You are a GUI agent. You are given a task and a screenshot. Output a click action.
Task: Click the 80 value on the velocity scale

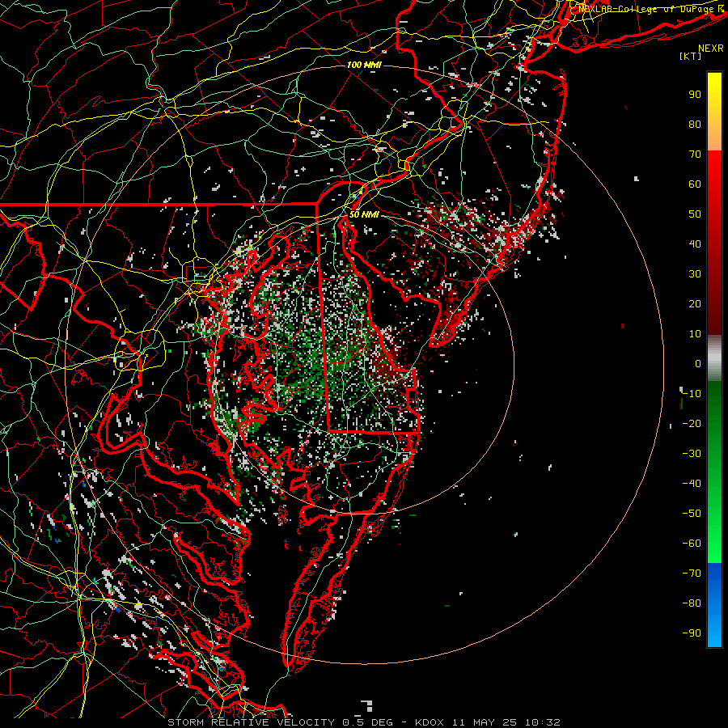pyautogui.click(x=695, y=125)
